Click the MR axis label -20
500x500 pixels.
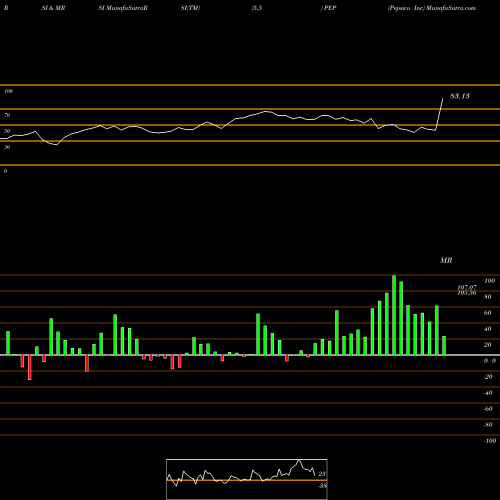click(488, 377)
